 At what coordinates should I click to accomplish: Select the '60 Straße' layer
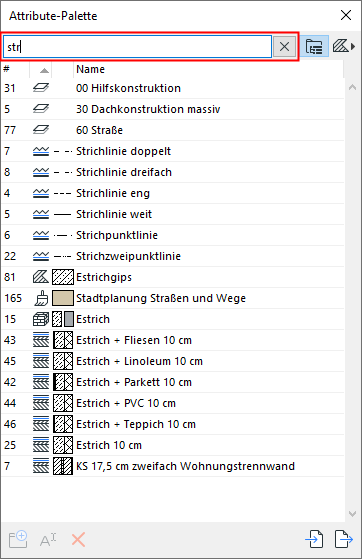pos(99,130)
